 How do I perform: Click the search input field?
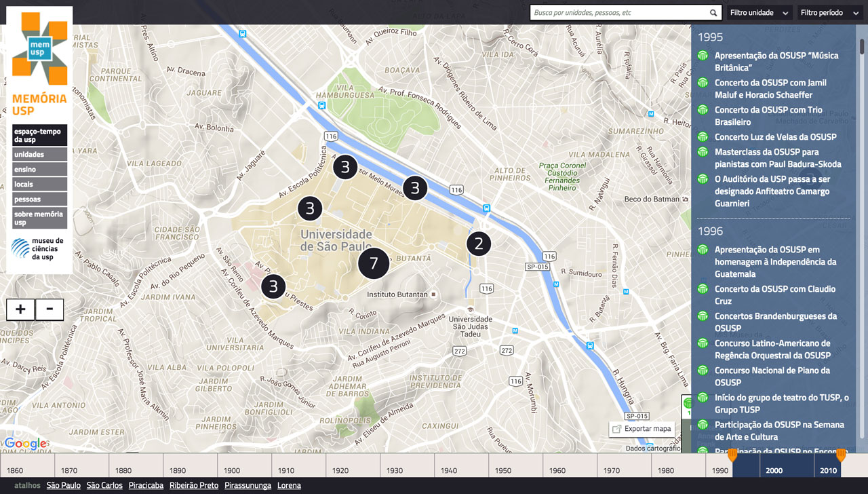[x=620, y=13]
